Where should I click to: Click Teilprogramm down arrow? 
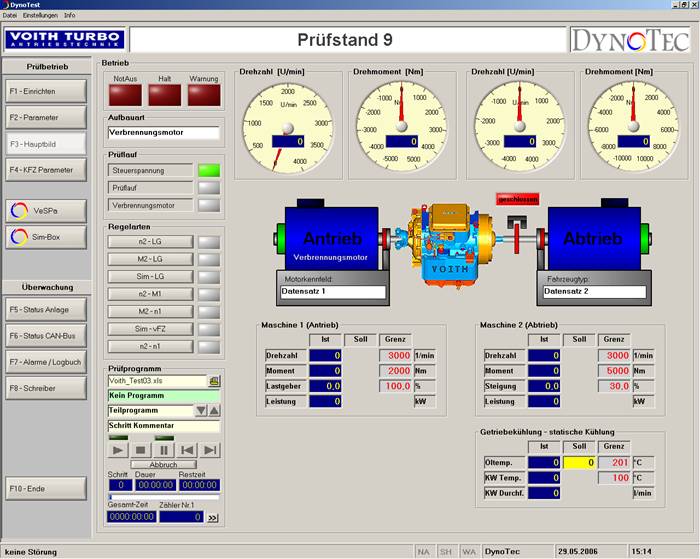[200, 411]
